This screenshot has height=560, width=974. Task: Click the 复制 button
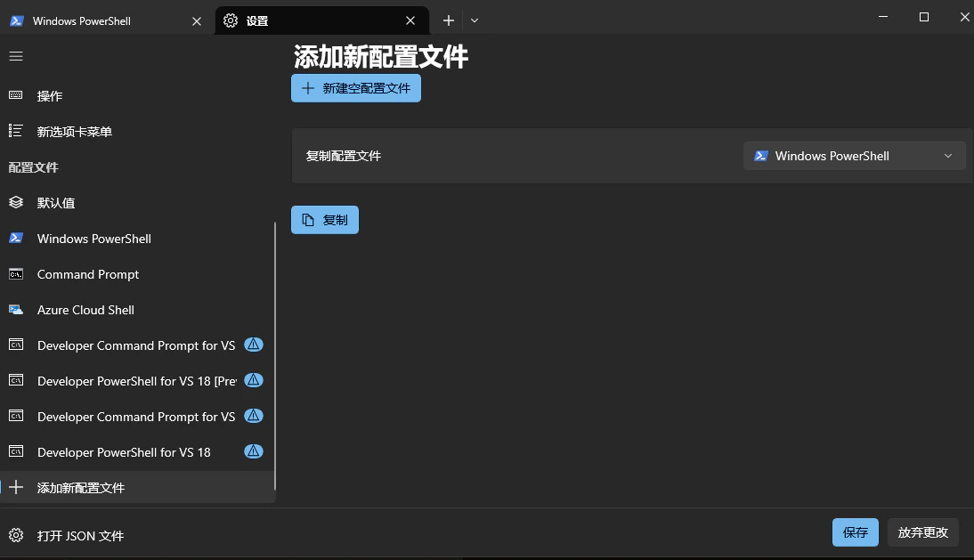(325, 220)
